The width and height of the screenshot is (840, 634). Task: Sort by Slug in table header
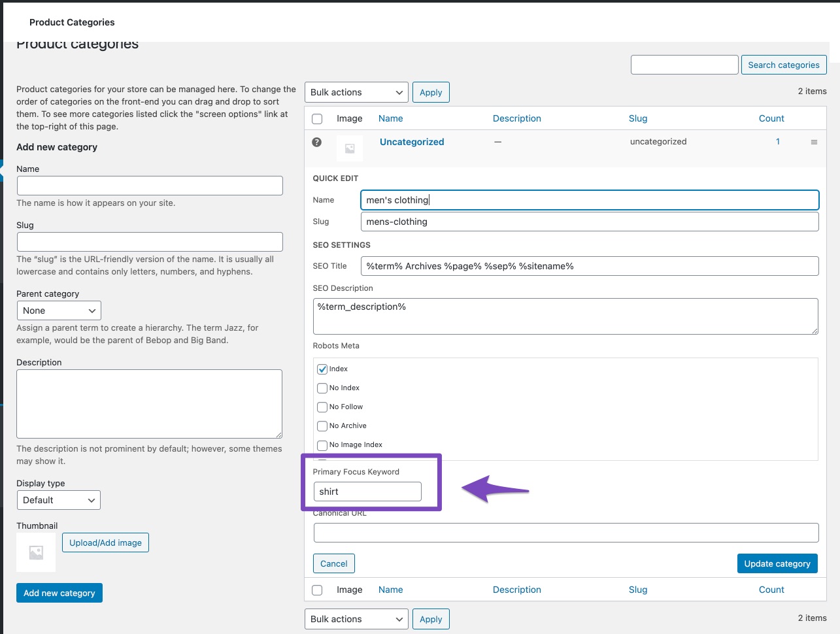(638, 118)
